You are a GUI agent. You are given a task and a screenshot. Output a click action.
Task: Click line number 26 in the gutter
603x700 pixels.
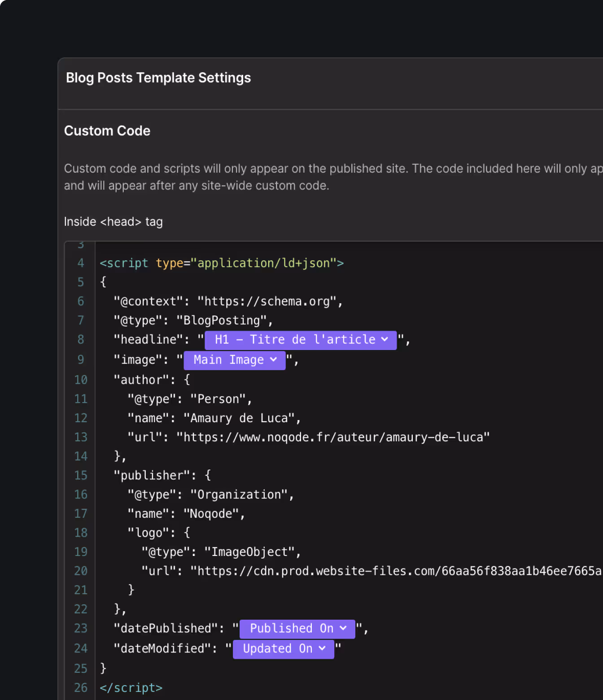(81, 688)
